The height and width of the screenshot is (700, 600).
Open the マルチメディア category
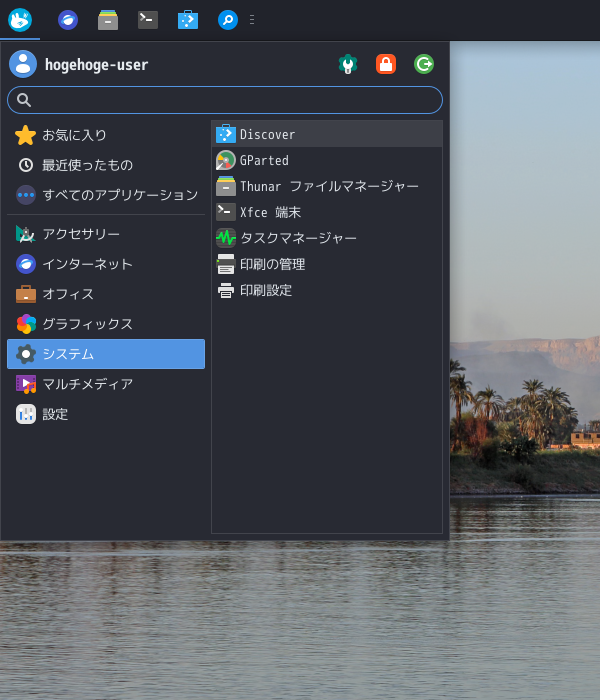(x=106, y=384)
